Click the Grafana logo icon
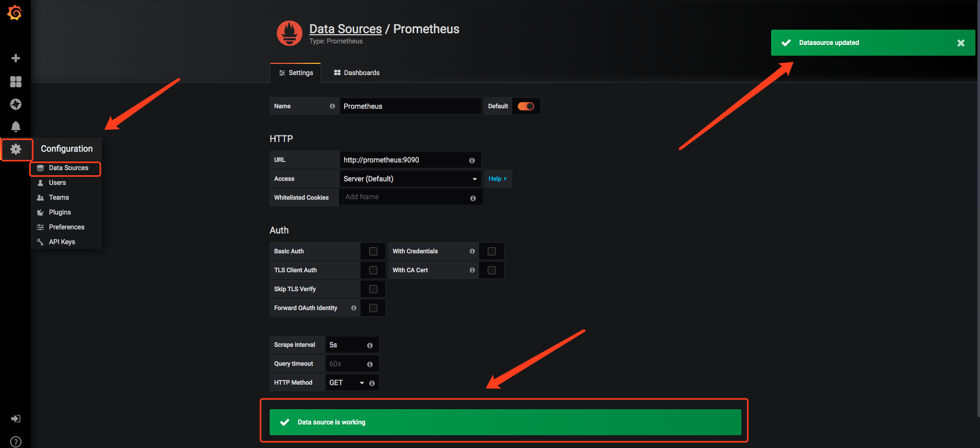This screenshot has width=980, height=448. [15, 13]
